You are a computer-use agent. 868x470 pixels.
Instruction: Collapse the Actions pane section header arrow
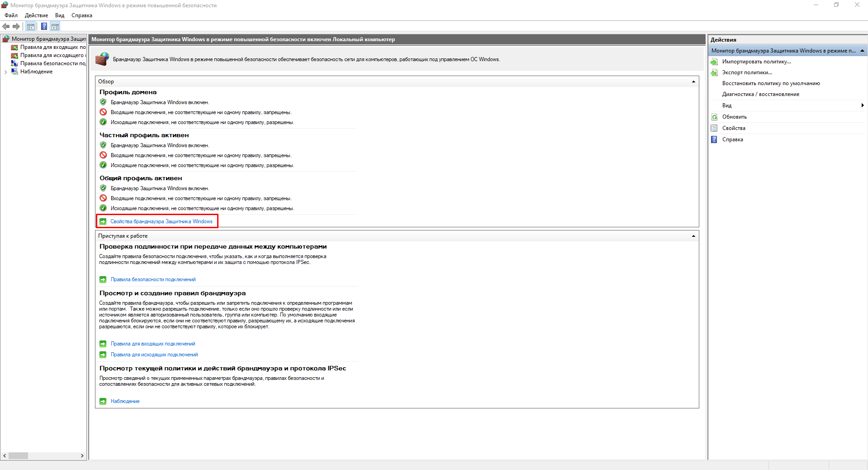(862, 51)
